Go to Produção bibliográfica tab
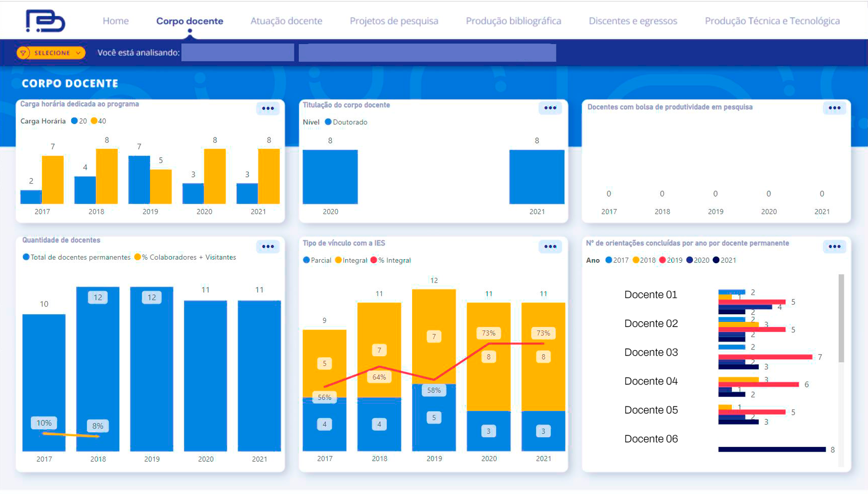 [x=514, y=21]
